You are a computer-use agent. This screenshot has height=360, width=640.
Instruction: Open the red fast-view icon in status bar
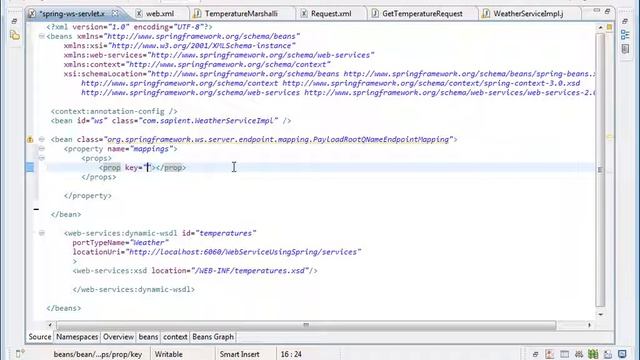[x=550, y=354]
